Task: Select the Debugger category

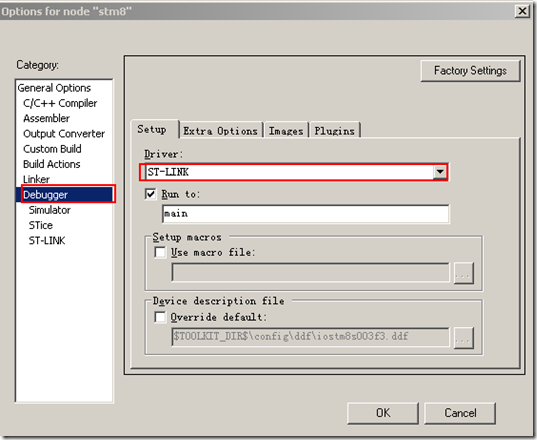Action: [64, 194]
